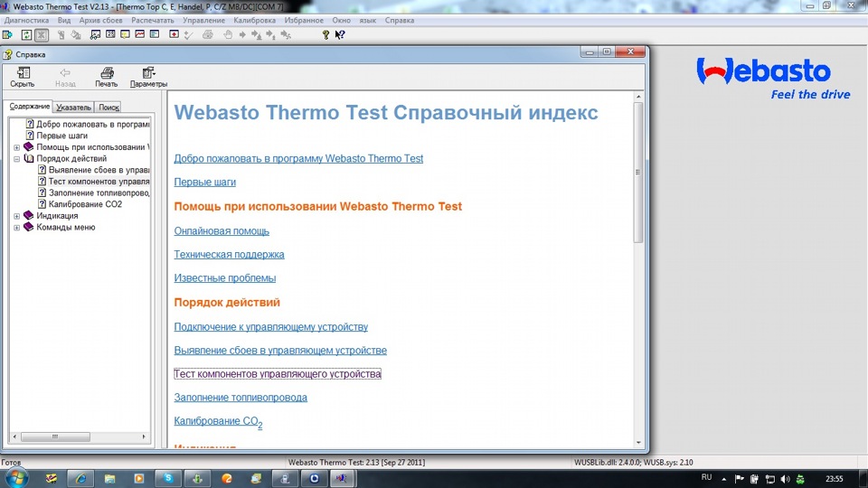Open the Распечатать menu
This screenshot has width=868, height=488.
[153, 21]
